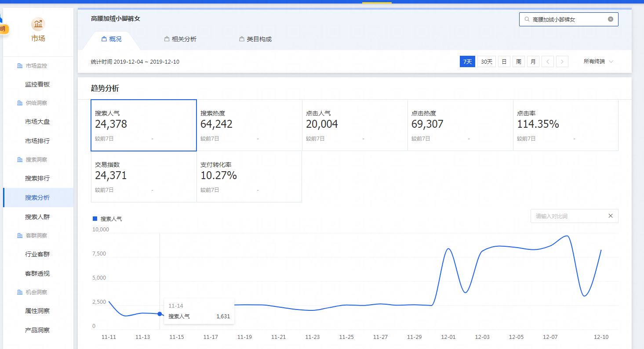
Task: Toggle the 搜索人气 blue legend swatch
Action: click(95, 219)
